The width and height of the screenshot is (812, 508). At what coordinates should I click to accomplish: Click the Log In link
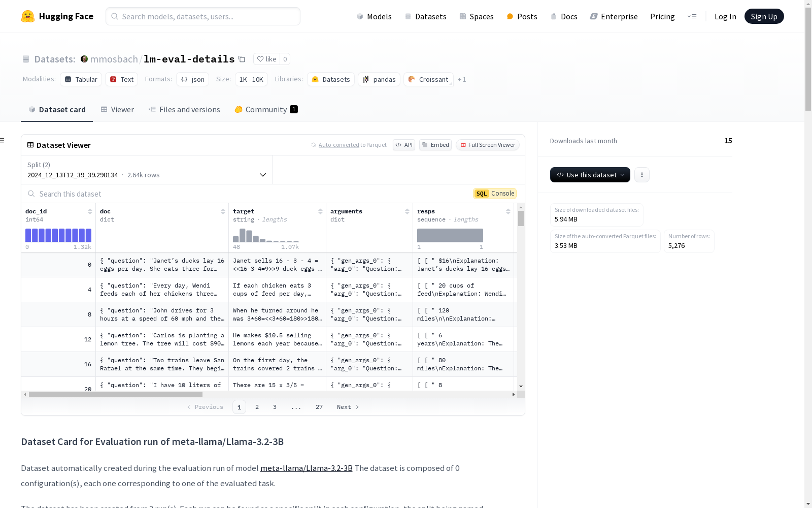pos(725,16)
